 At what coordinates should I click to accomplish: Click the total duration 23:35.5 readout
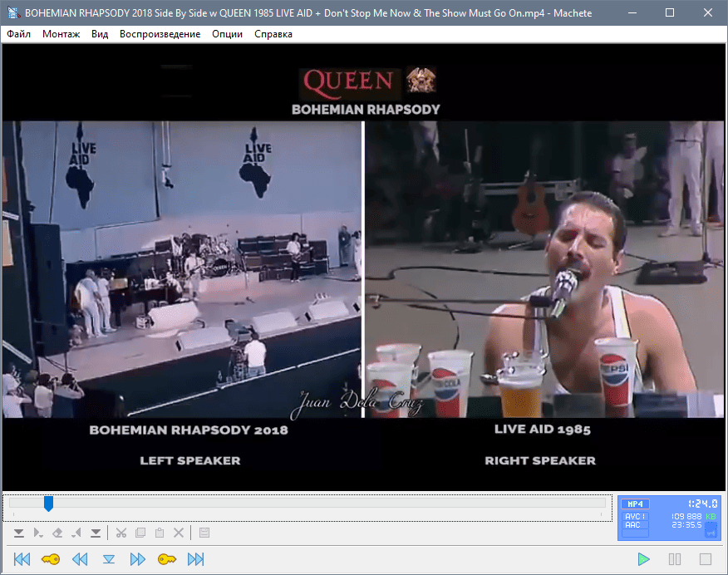click(686, 525)
